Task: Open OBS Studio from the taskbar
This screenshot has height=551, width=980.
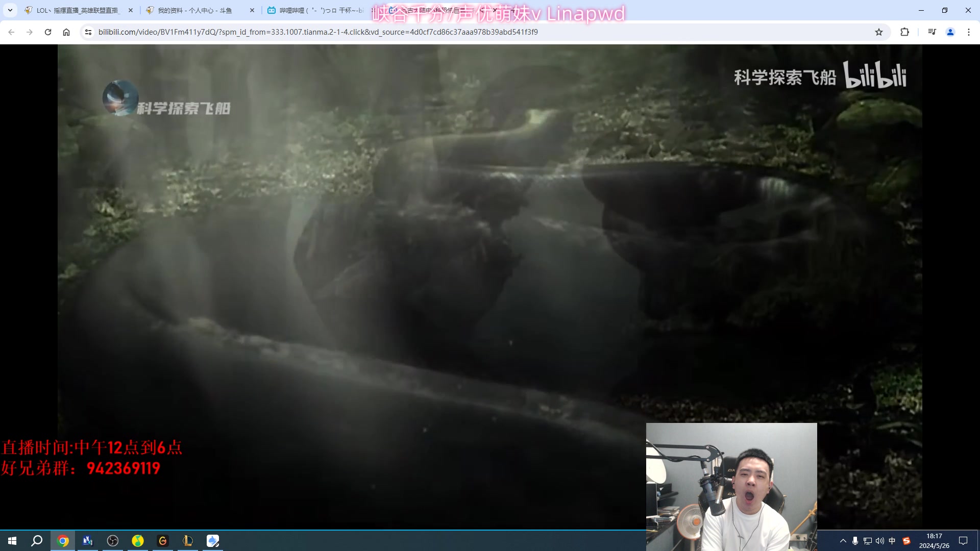Action: coord(113,541)
